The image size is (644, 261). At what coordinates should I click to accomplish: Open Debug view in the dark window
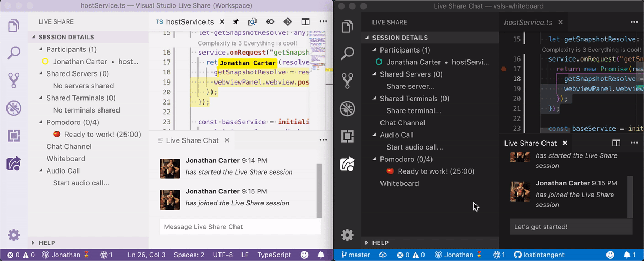pos(348,108)
